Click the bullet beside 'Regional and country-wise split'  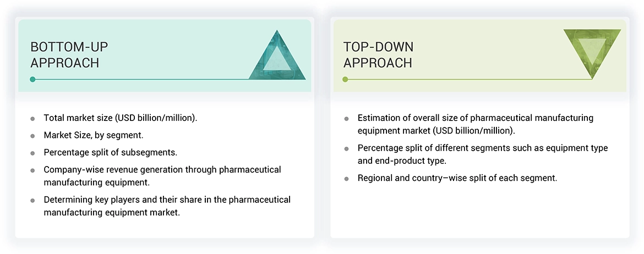click(x=346, y=179)
